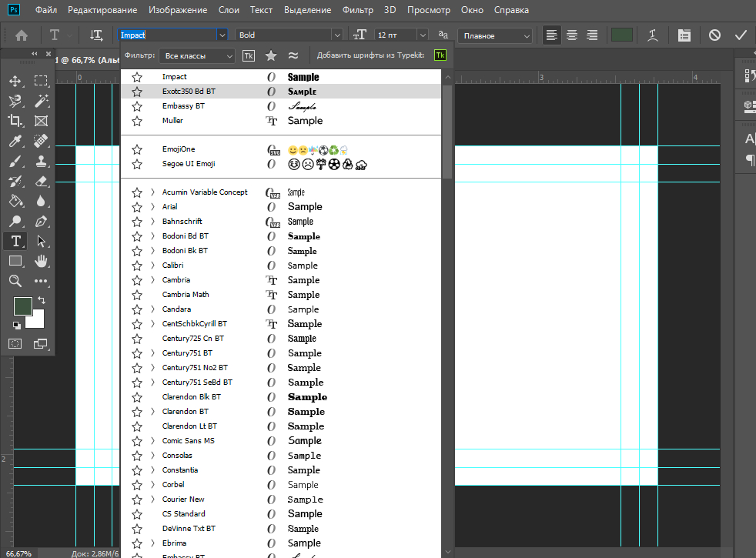Expand the Arial font family
Viewport: 756px width, 558px height.
pos(152,207)
